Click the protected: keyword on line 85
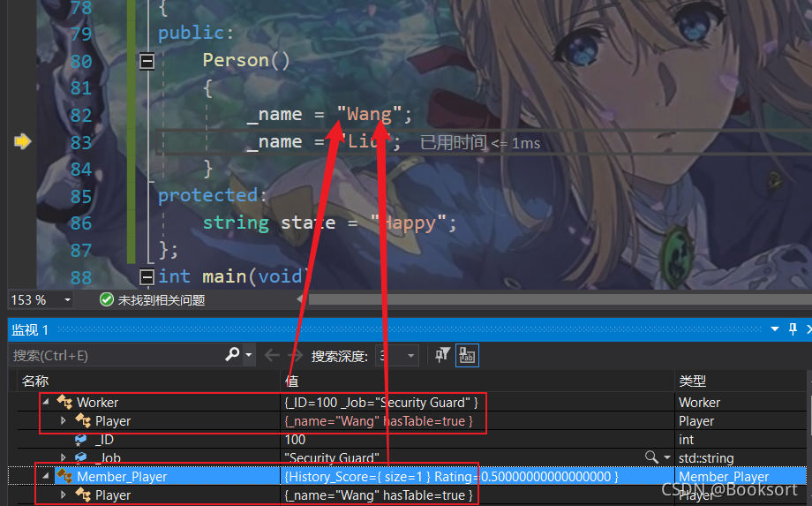812x506 pixels. [x=213, y=195]
